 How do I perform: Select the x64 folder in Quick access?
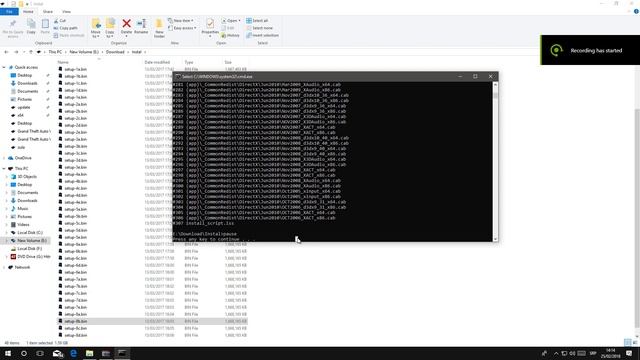[20, 116]
